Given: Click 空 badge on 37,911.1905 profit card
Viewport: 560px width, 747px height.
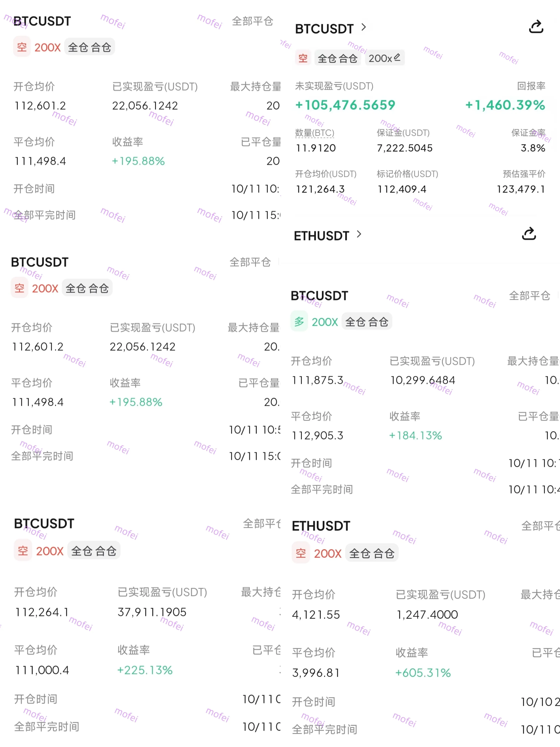Looking at the screenshot, I should [23, 551].
